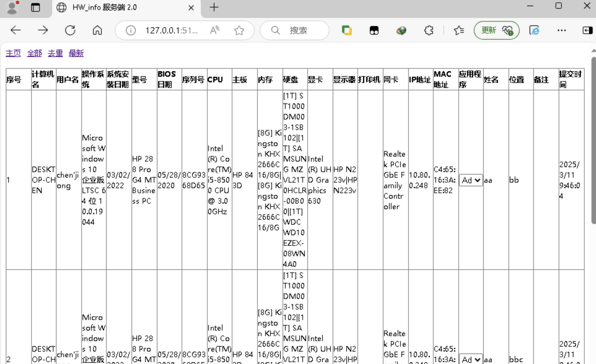Viewport: 596px width, 364px height.
Task: Click the 型号 column header
Action: pyautogui.click(x=144, y=79)
